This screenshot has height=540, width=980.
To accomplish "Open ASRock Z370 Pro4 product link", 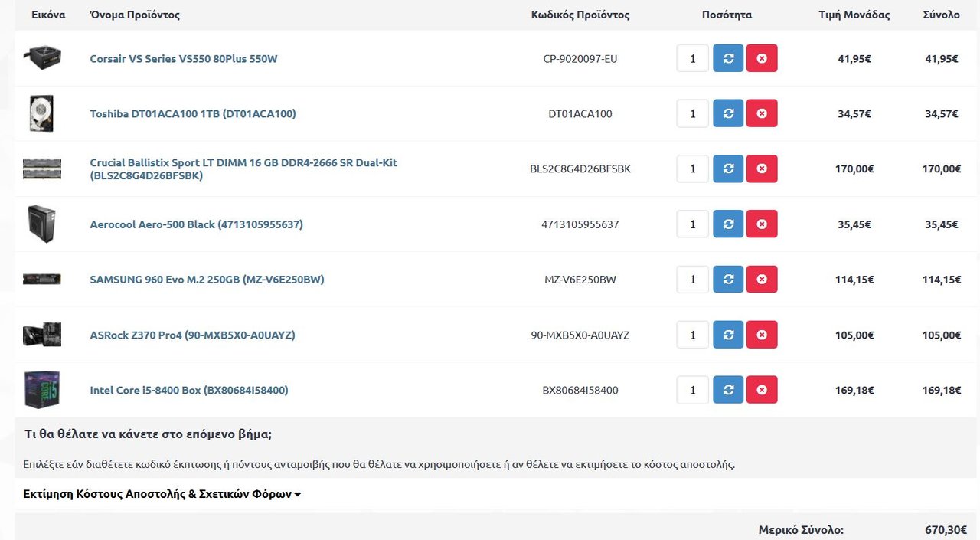I will (x=192, y=335).
